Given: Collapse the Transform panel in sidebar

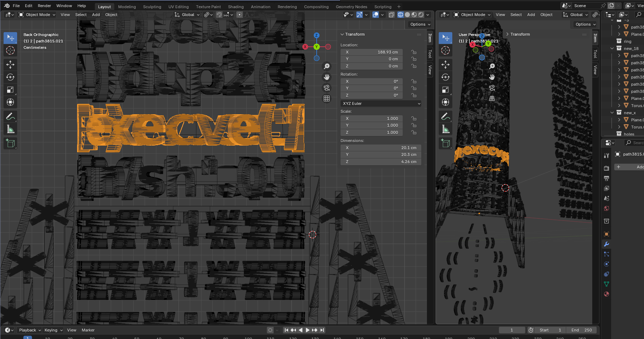Looking at the screenshot, I should tap(342, 34).
